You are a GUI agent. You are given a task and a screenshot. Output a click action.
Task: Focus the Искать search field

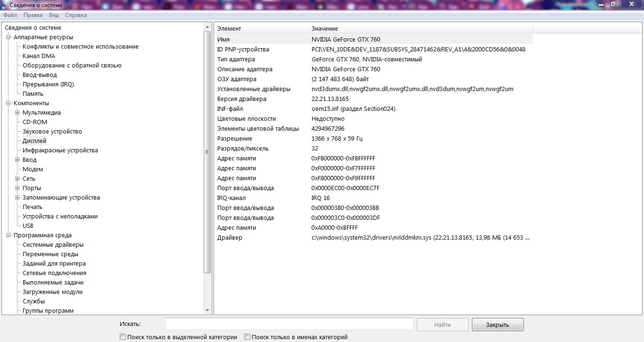289,324
